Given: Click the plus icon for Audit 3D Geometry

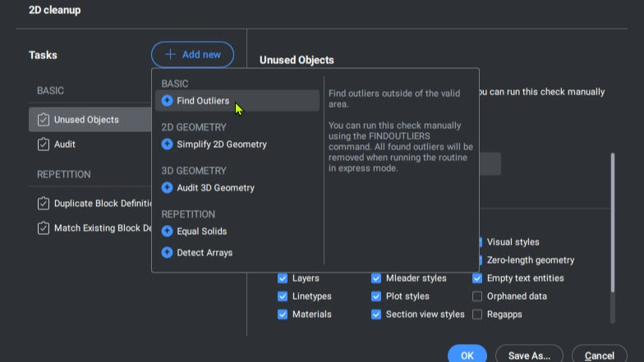Looking at the screenshot, I should pos(168,187).
